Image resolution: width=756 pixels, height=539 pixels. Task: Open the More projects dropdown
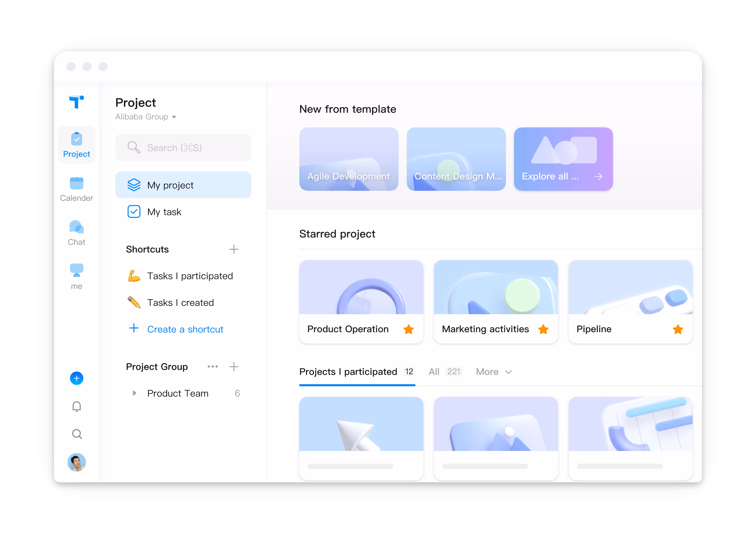494,372
